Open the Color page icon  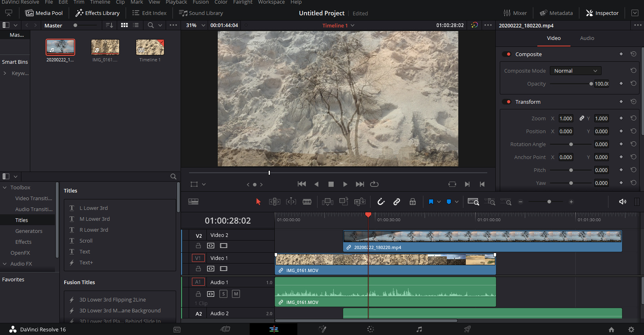tap(370, 329)
